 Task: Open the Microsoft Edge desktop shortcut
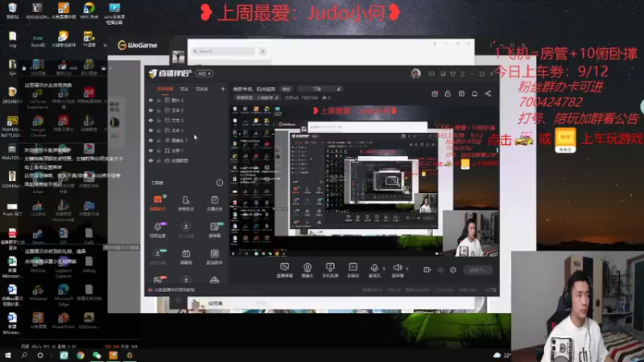(x=64, y=294)
